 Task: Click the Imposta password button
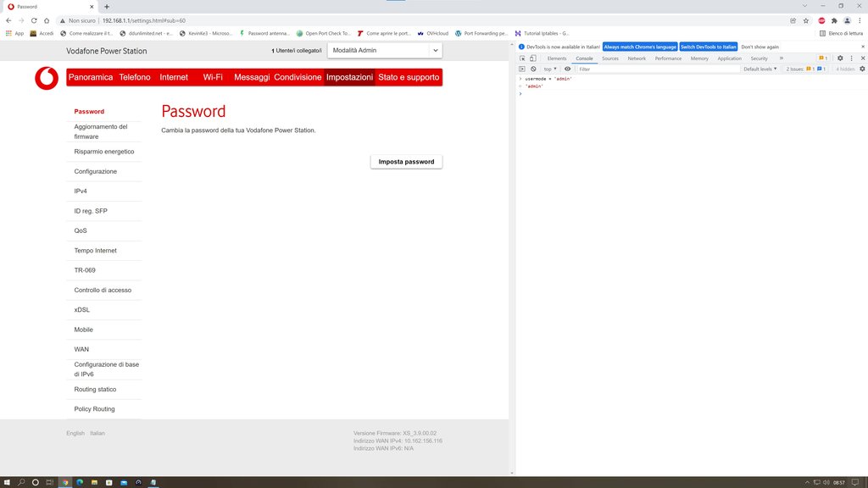pyautogui.click(x=406, y=162)
